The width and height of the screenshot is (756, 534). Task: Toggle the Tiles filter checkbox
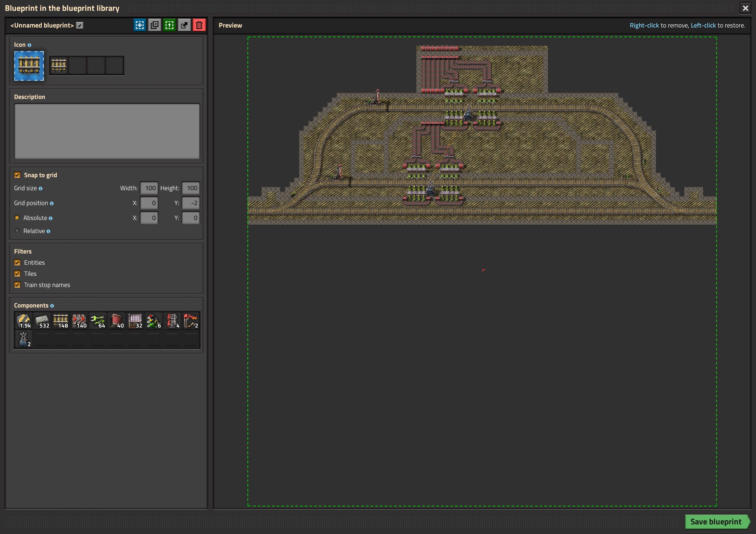click(x=17, y=274)
